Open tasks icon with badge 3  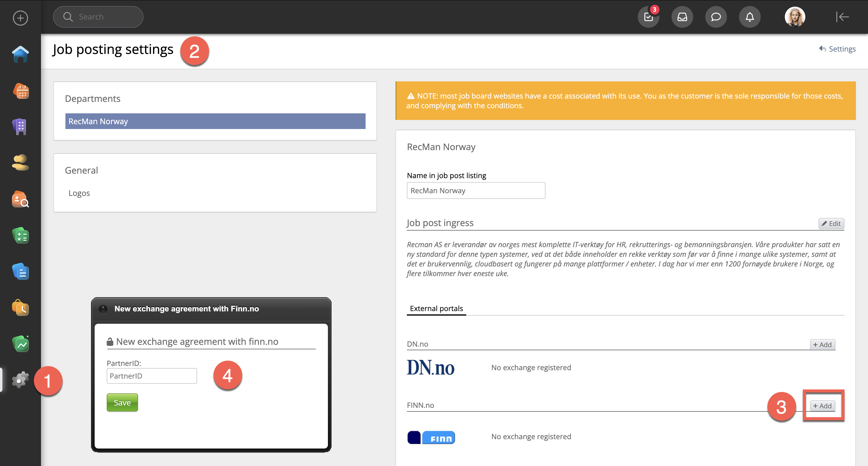tap(649, 17)
